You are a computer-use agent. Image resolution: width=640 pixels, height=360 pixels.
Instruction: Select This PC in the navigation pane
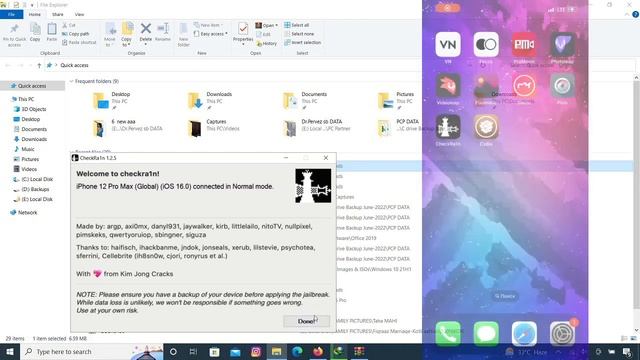click(x=26, y=99)
